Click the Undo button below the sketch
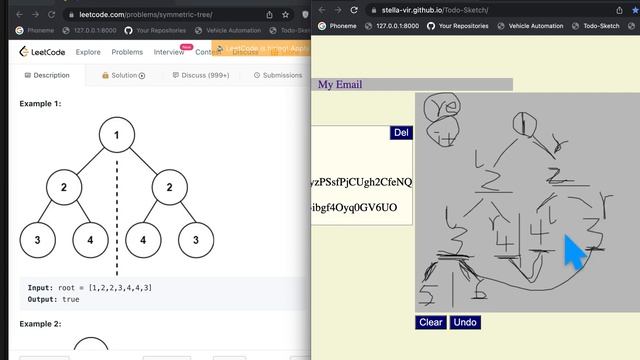Viewport: 640px width, 360px height. point(465,322)
